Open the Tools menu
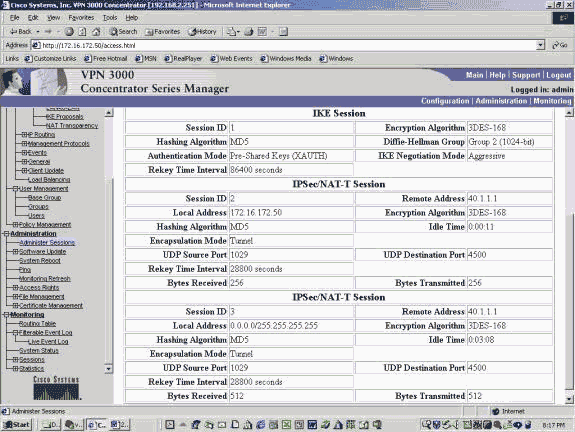575x432 pixels. 110,18
